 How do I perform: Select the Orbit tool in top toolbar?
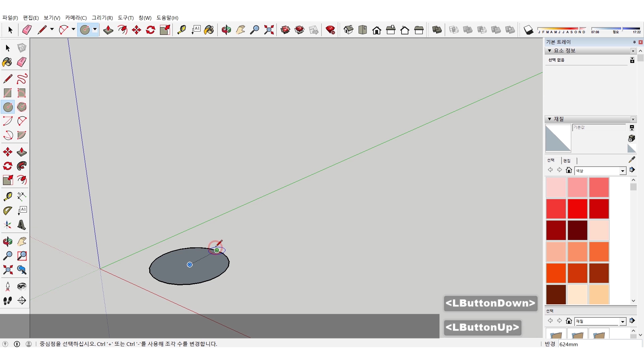pos(226,30)
